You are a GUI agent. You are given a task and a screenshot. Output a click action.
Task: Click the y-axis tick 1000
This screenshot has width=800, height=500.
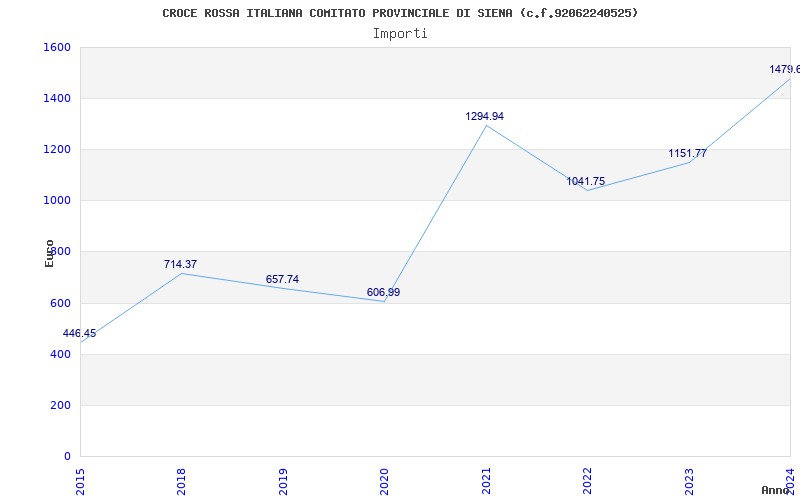pyautogui.click(x=57, y=201)
